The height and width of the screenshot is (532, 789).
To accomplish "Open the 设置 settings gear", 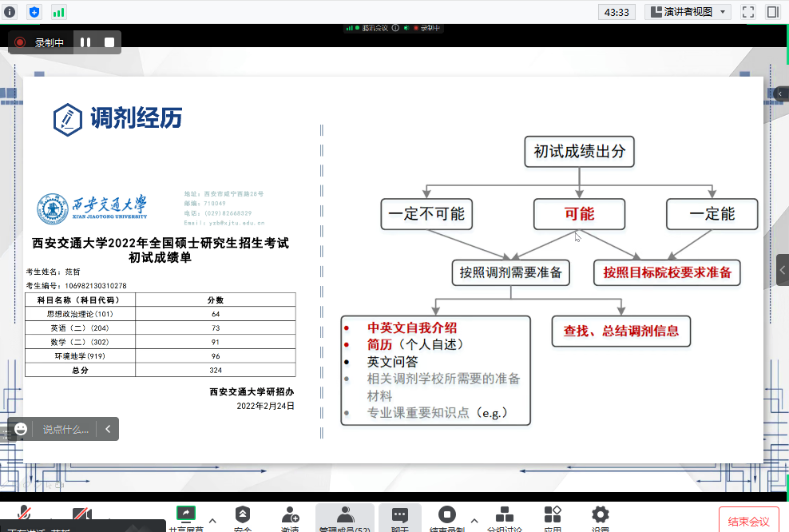I will click(x=601, y=518).
